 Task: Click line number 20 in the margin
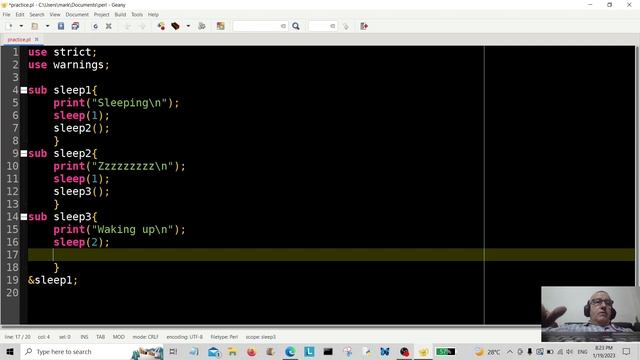tap(12, 293)
